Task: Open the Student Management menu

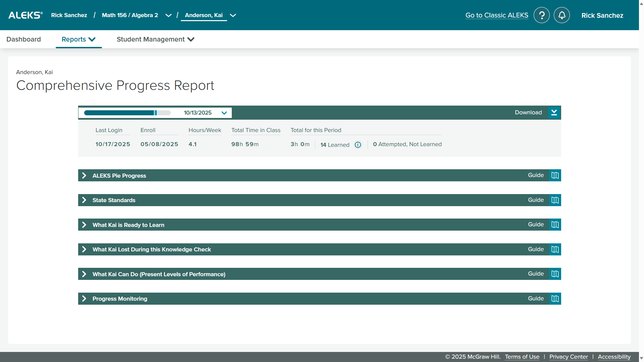Action: coord(156,39)
